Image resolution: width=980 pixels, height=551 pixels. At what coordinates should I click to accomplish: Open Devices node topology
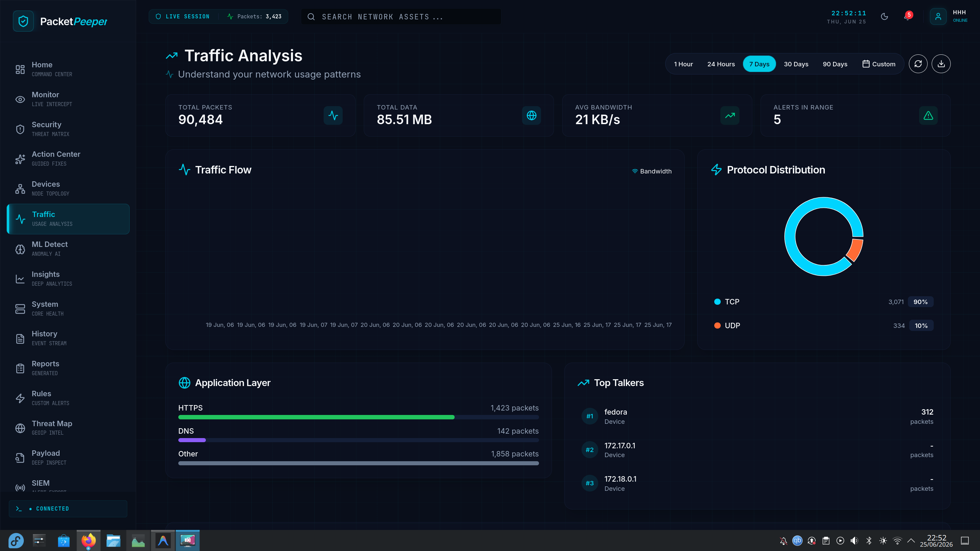68,189
